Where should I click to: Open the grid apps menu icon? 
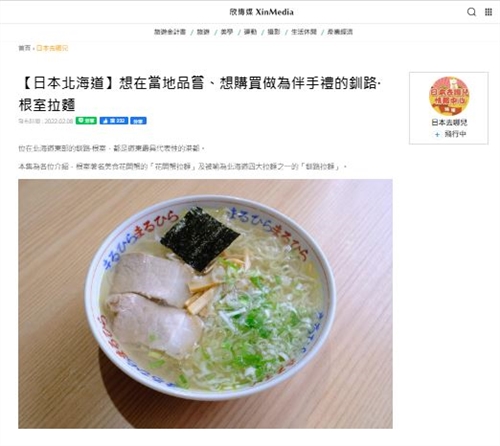click(488, 12)
